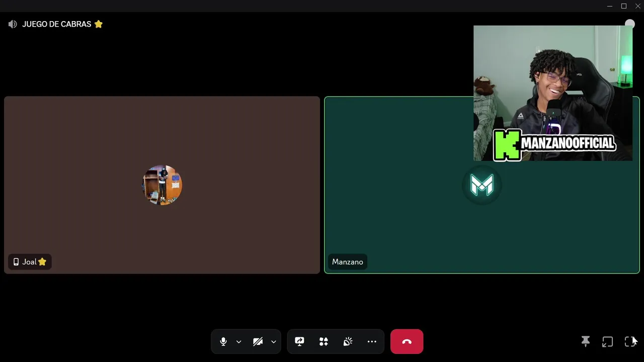Maximize the window
Viewport: 644px width, 362px height.
click(624, 6)
